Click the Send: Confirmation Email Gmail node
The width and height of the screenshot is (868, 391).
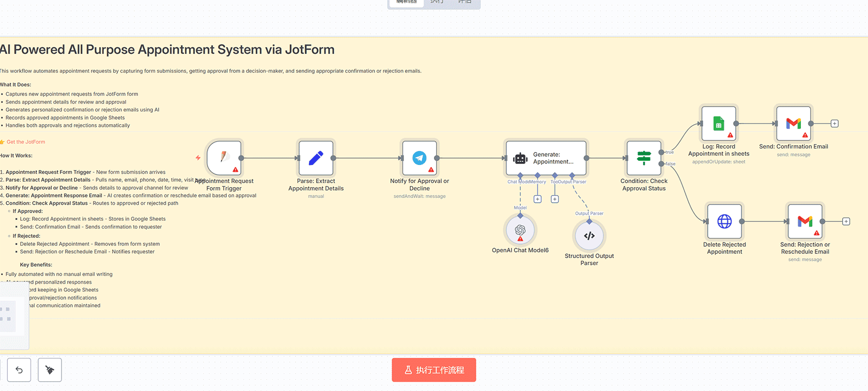(x=793, y=124)
